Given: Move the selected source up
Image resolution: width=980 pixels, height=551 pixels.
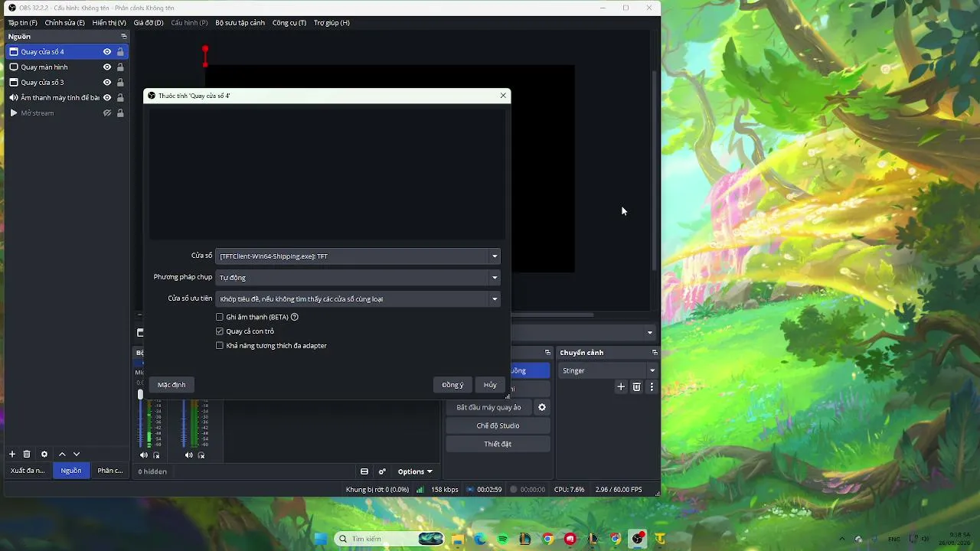Looking at the screenshot, I should 62,455.
